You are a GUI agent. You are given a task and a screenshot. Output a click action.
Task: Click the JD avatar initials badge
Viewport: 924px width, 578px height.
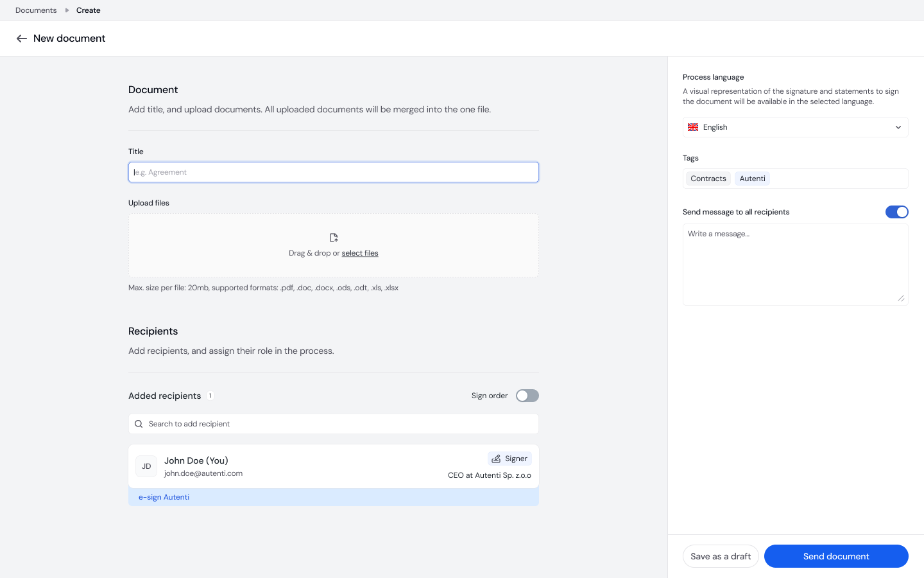pos(146,466)
